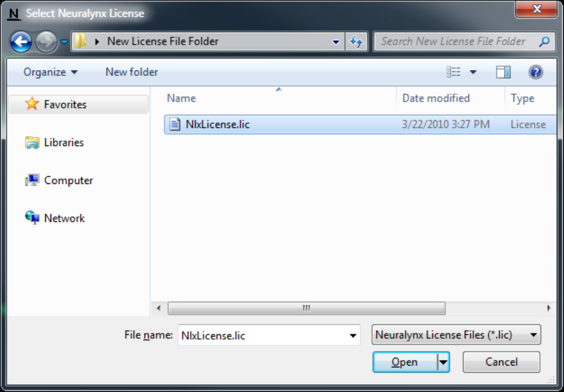Click the change view icon

(453, 72)
